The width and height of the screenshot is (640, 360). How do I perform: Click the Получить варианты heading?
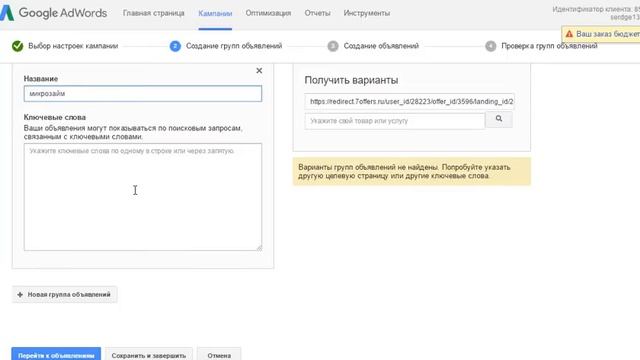pyautogui.click(x=351, y=80)
